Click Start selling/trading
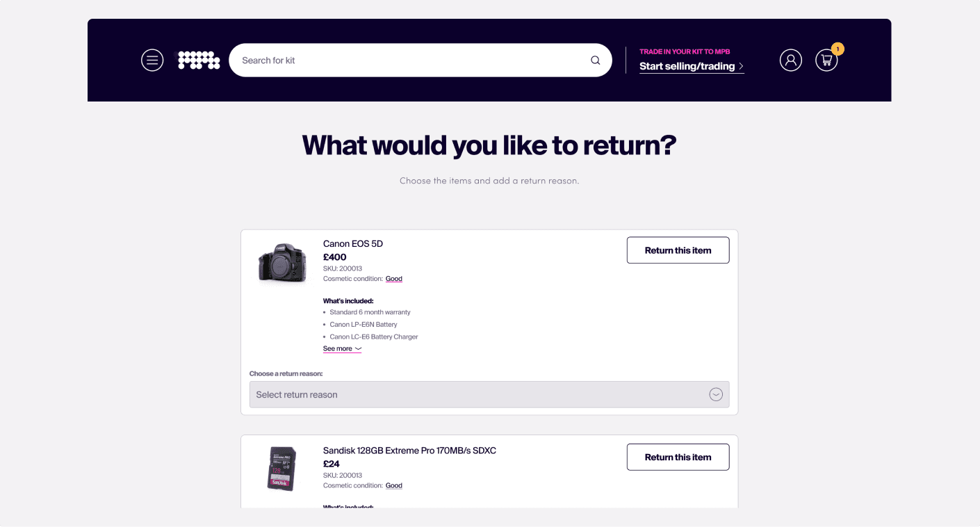This screenshot has width=980, height=527. coord(687,65)
